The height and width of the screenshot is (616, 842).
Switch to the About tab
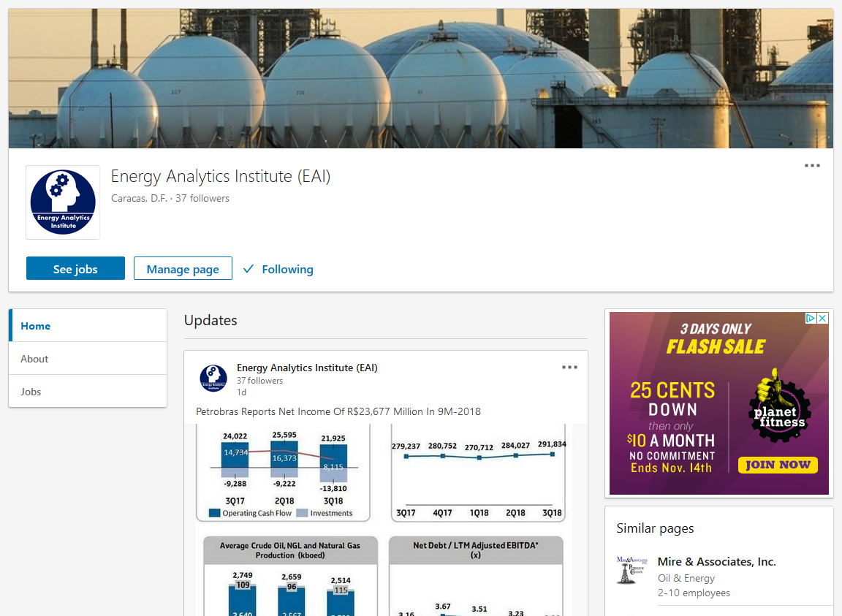tap(34, 359)
